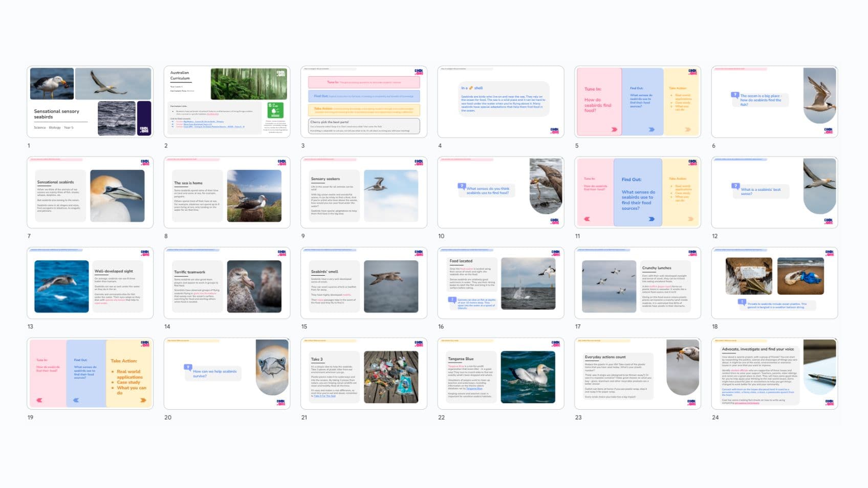Image resolution: width=868 pixels, height=488 pixels.
Task: Select 'The sea is home' slide
Action: [227, 192]
